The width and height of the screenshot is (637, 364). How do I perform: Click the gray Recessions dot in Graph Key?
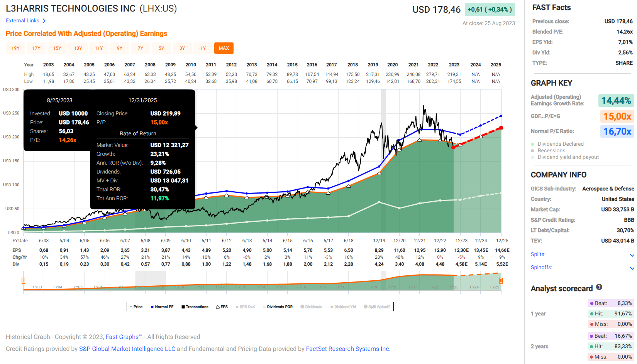tap(533, 151)
